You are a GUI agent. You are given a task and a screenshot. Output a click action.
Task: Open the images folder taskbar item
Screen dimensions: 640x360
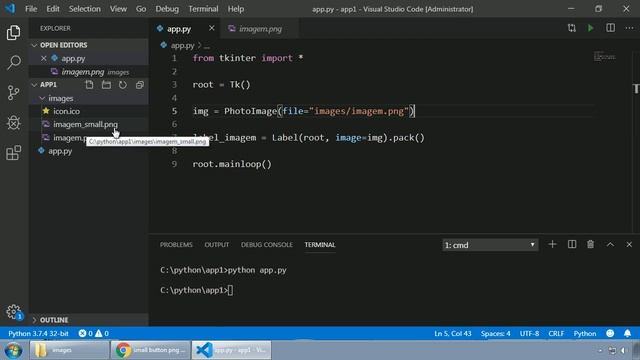(x=69, y=350)
